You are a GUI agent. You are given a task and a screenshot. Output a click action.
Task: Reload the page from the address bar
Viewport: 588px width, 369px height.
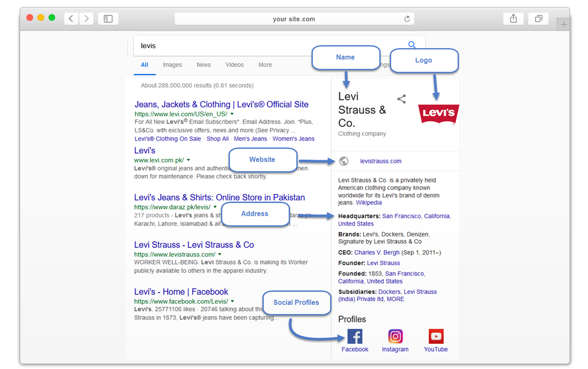pyautogui.click(x=407, y=19)
